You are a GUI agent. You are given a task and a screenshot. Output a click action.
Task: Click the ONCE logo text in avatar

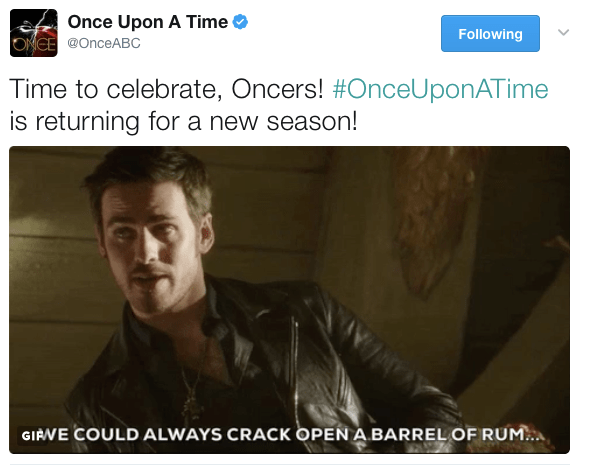(x=34, y=45)
